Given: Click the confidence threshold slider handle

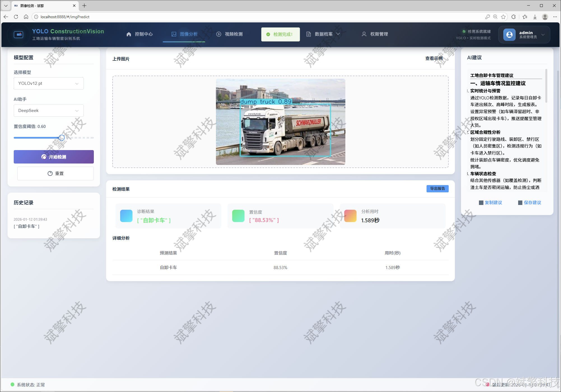Looking at the screenshot, I should tap(62, 138).
